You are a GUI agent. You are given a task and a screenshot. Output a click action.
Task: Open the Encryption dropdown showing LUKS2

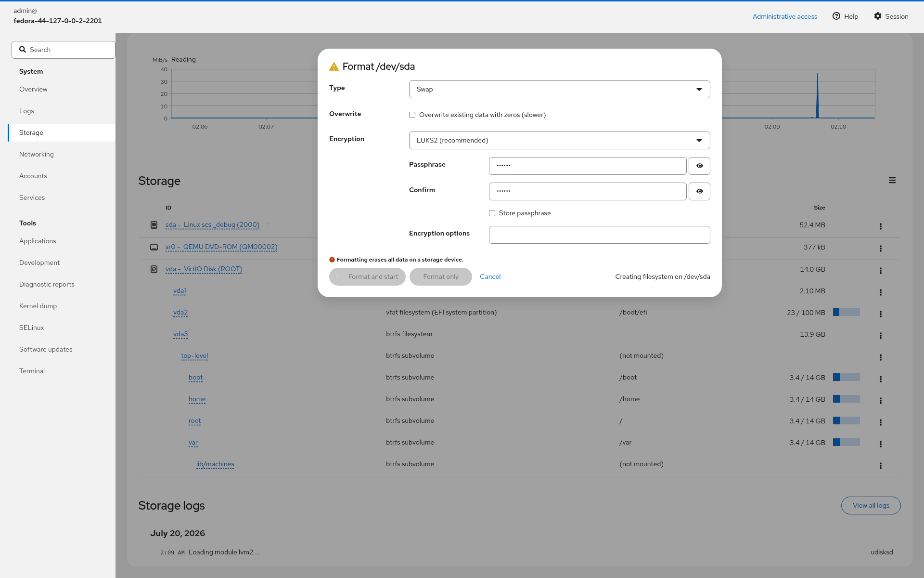pyautogui.click(x=559, y=140)
